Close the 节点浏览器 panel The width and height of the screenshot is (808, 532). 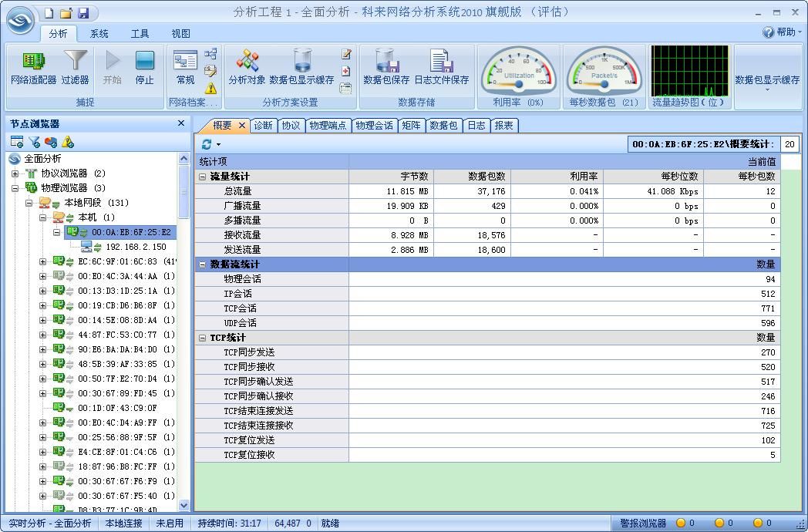click(x=181, y=123)
